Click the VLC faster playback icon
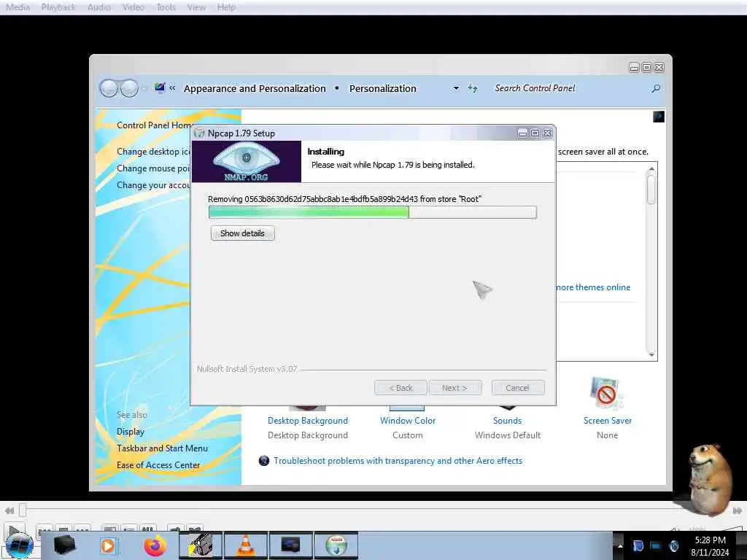Screen dimensions: 747x560 click(737, 510)
